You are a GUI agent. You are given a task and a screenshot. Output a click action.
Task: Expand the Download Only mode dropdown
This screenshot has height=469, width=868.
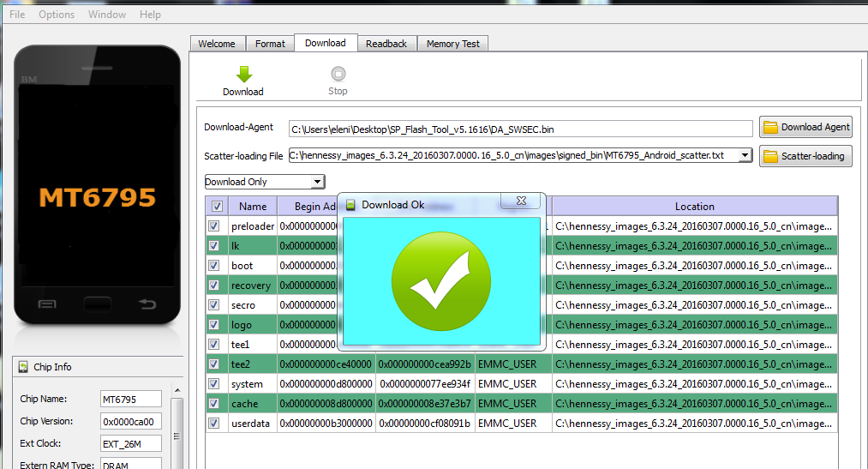pos(317,182)
